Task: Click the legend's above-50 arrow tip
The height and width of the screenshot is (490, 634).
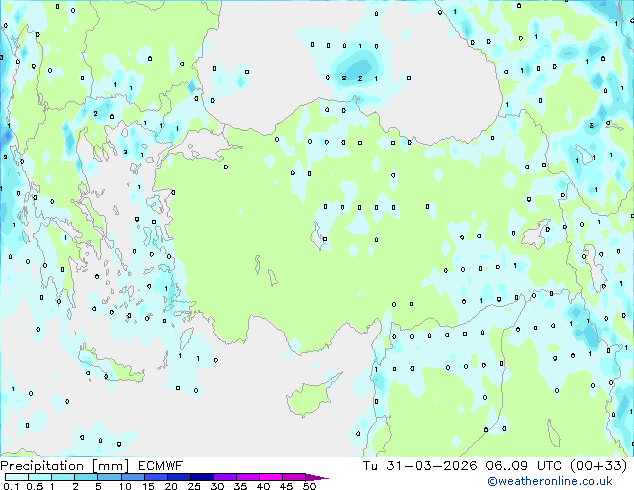Action: coord(317,477)
